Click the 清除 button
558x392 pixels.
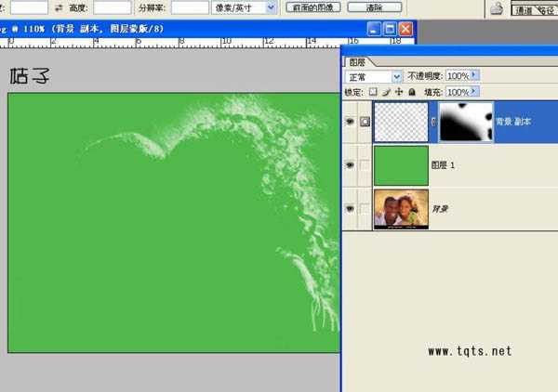[375, 7]
